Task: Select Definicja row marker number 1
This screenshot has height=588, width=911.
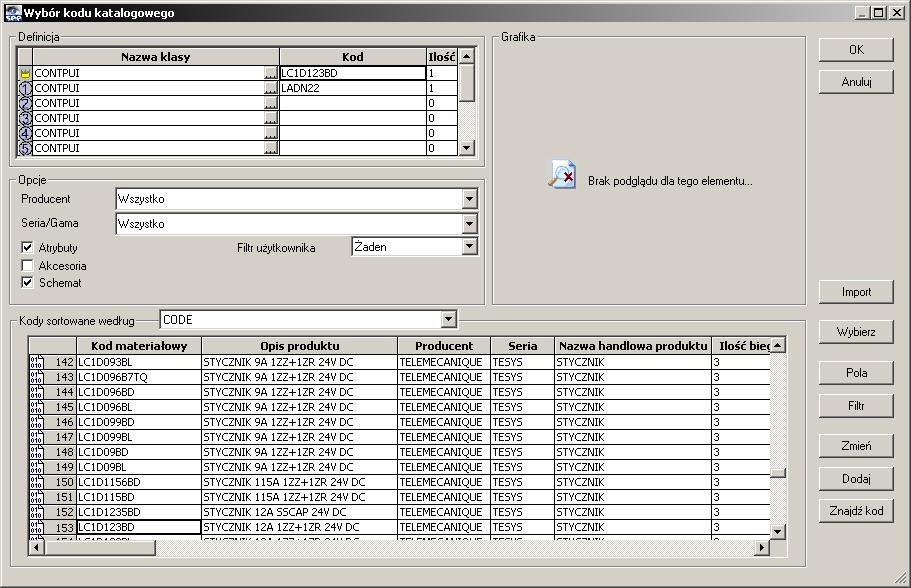Action: [x=25, y=88]
